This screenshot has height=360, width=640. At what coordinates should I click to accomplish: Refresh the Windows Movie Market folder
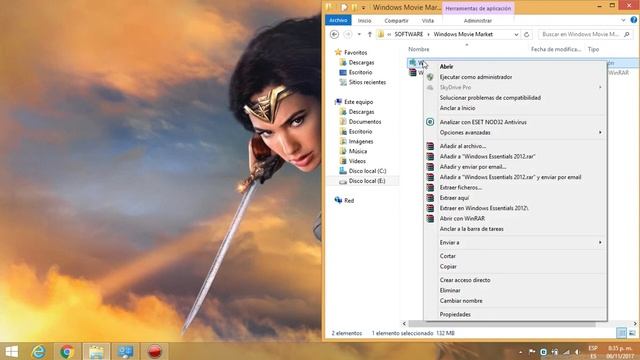tap(527, 35)
